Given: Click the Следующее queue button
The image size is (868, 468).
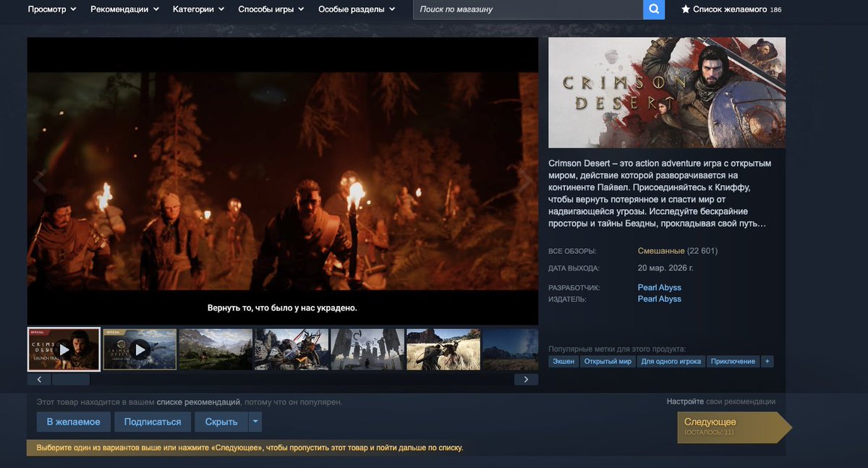Looking at the screenshot, I should pyautogui.click(x=734, y=427).
